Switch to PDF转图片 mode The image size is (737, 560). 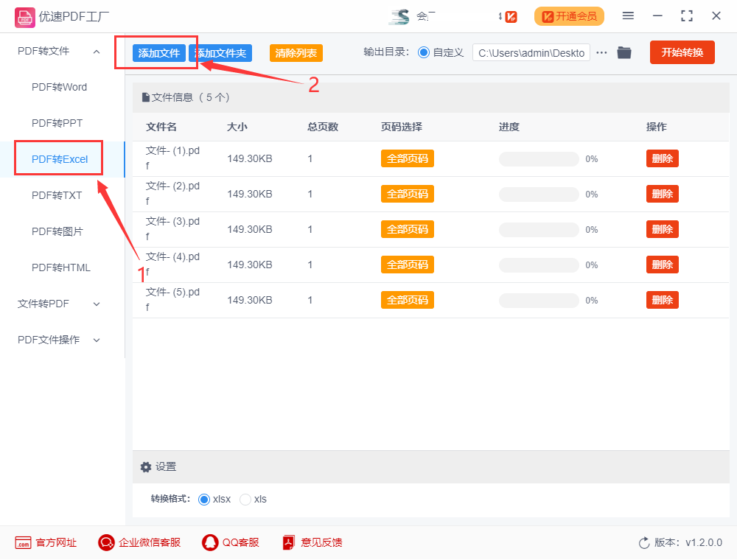point(57,231)
